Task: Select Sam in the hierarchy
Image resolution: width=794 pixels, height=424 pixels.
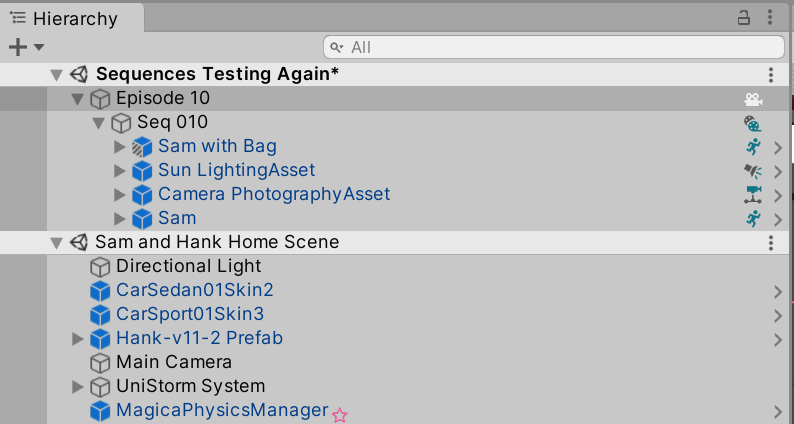Action: (177, 218)
